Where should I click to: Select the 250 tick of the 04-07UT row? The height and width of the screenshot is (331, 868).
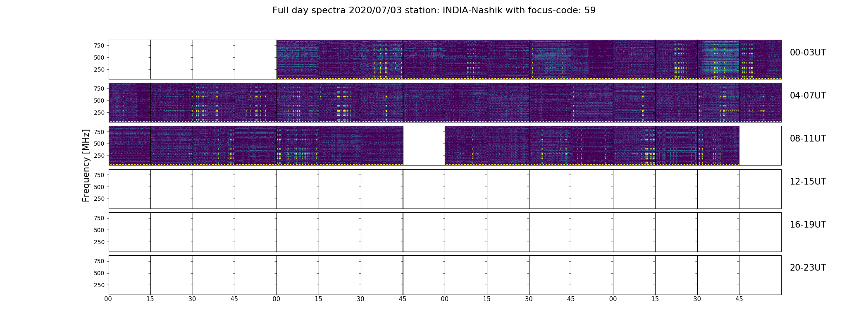[x=99, y=113]
